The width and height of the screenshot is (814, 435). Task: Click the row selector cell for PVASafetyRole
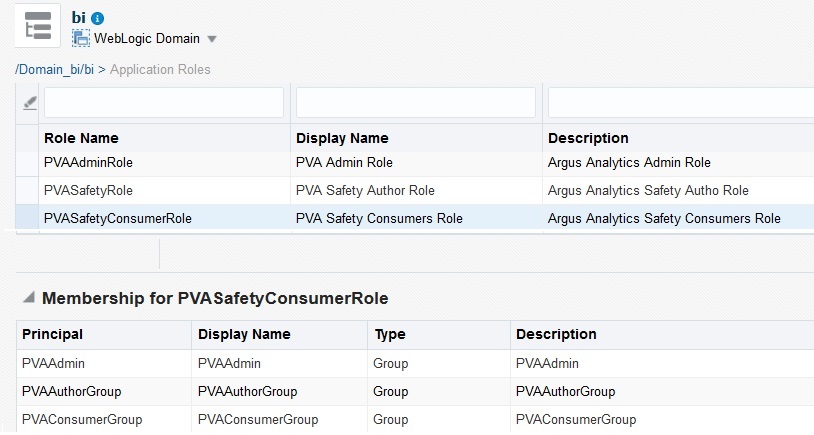pos(28,190)
